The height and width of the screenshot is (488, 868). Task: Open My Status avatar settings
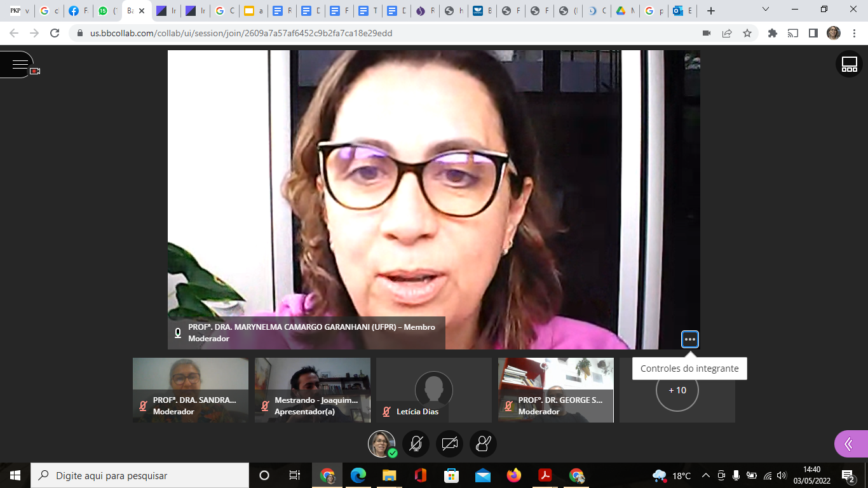tap(382, 444)
